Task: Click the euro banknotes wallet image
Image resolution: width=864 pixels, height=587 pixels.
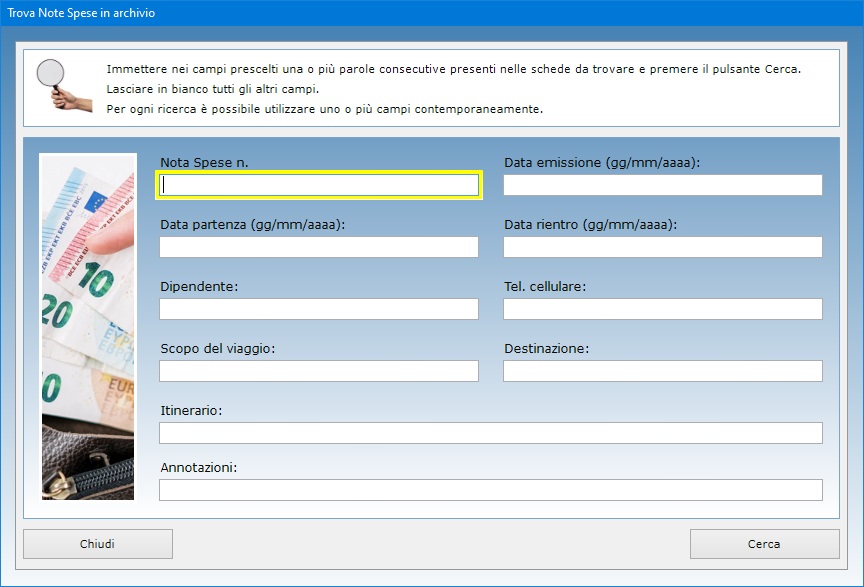Action: pos(88,327)
